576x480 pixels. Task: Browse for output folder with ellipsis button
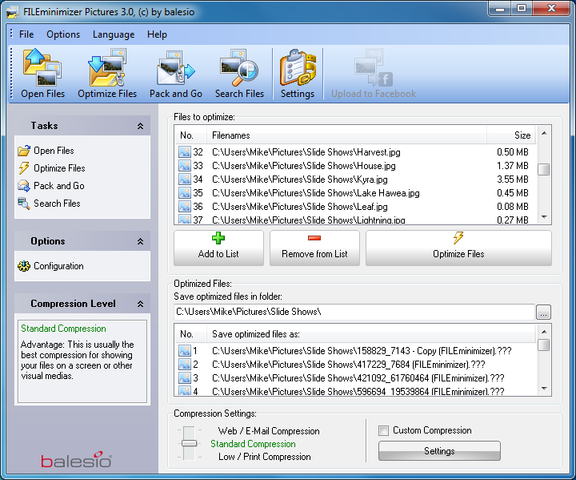pos(543,312)
